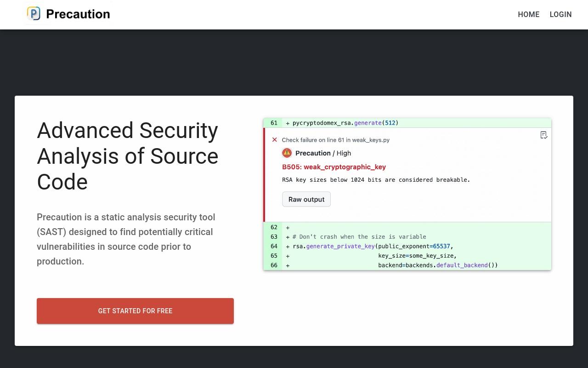Click the Check failure on line 61 text
The height and width of the screenshot is (368, 588).
tap(336, 140)
